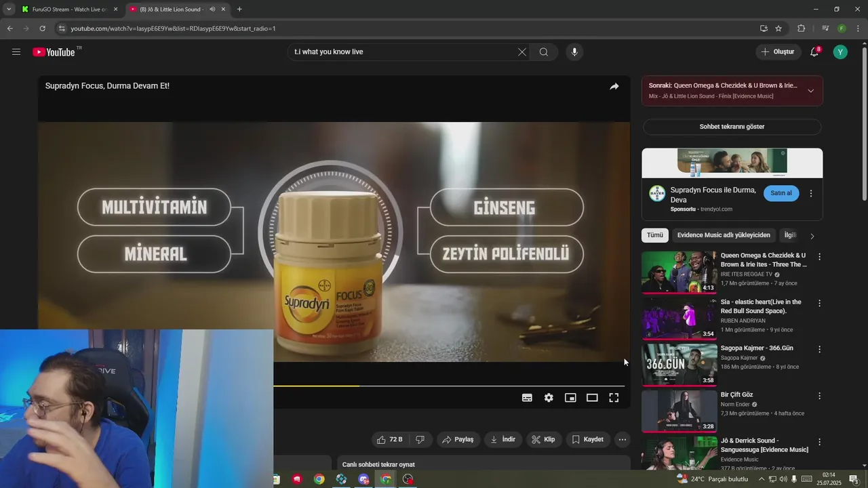Viewport: 868px width, 488px height.
Task: Toggle subtitles on the video player
Action: (527, 398)
